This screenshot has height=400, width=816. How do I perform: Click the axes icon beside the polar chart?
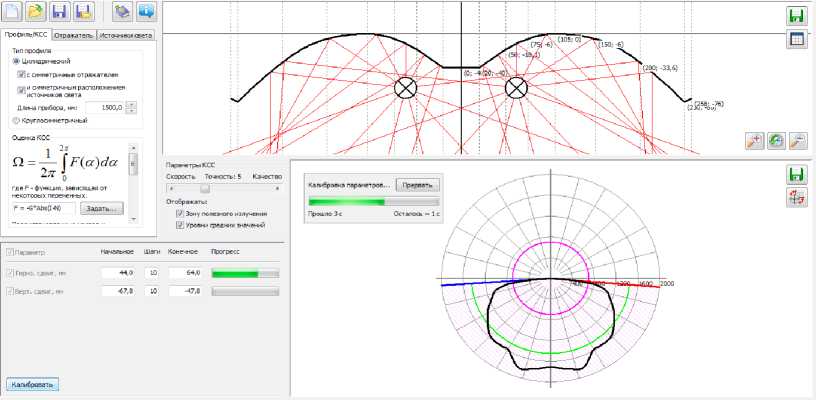797,196
